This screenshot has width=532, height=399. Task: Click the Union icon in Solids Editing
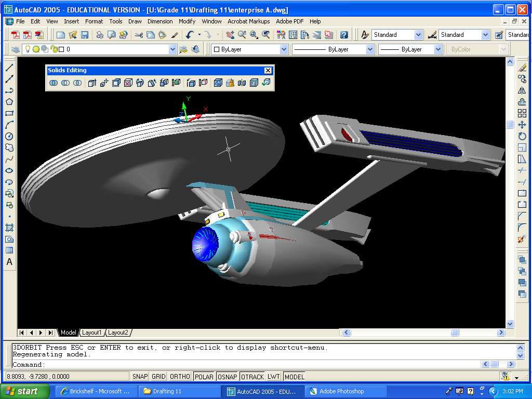[54, 83]
